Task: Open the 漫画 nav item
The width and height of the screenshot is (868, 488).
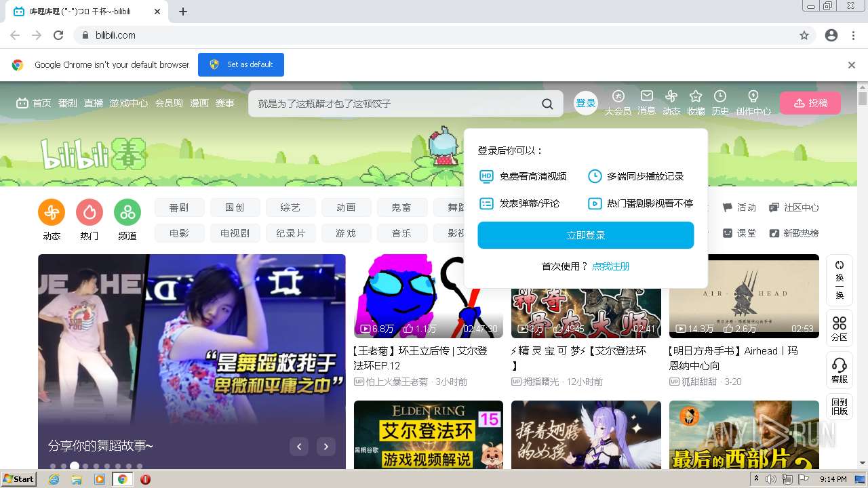Action: tap(199, 103)
